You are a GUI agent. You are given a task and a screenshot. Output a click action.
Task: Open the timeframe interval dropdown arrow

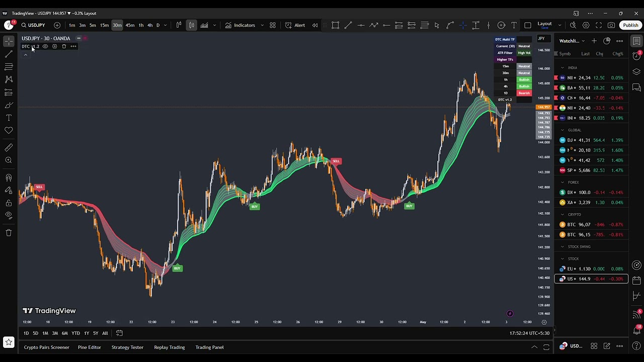pos(165,25)
